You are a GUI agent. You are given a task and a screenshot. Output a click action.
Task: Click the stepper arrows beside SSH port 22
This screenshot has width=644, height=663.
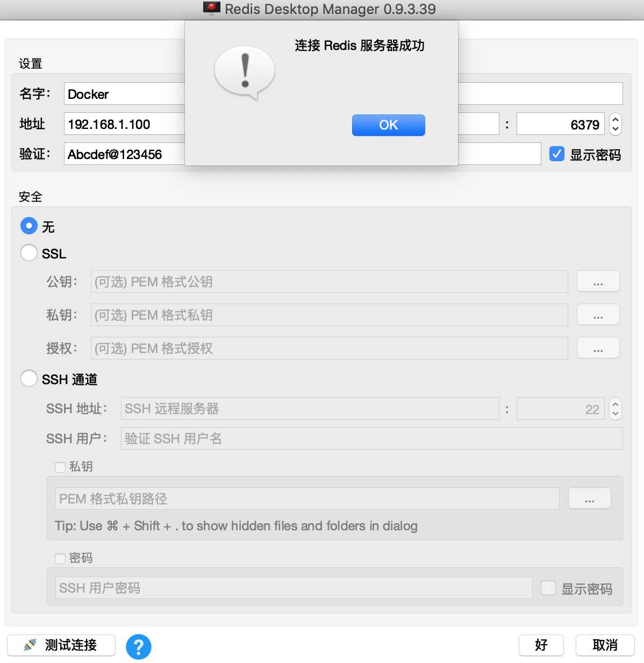[x=616, y=408]
